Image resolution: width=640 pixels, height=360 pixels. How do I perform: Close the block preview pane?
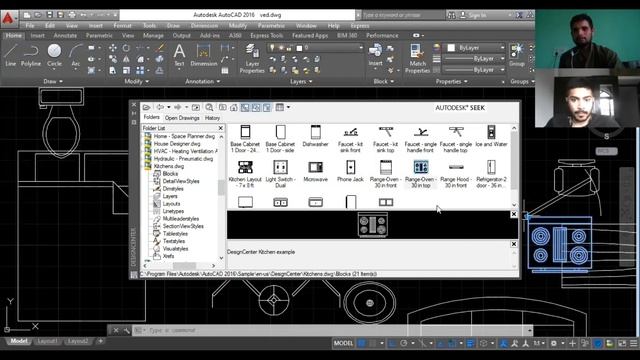click(x=514, y=214)
